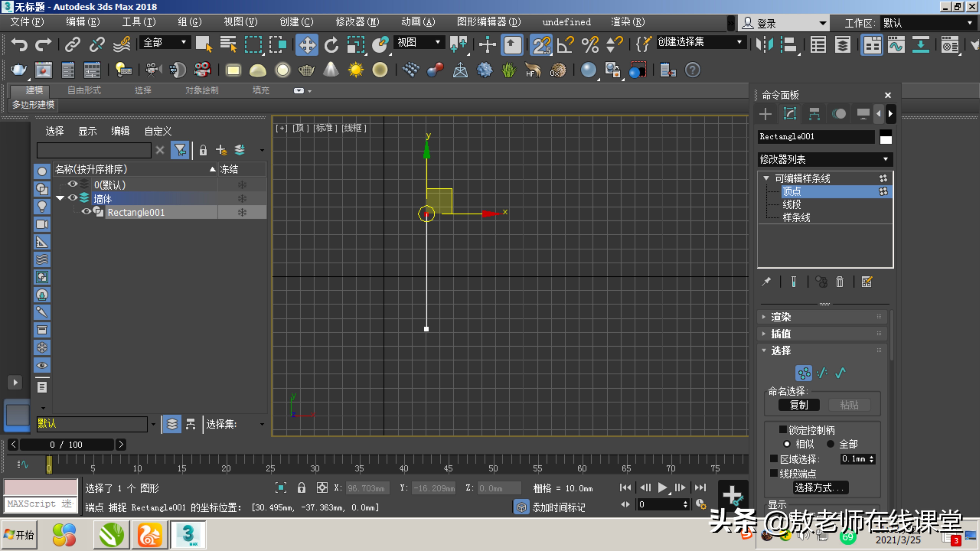The width and height of the screenshot is (980, 551).
Task: Collapse the 可编辑样条线 tree item
Action: [766, 178]
